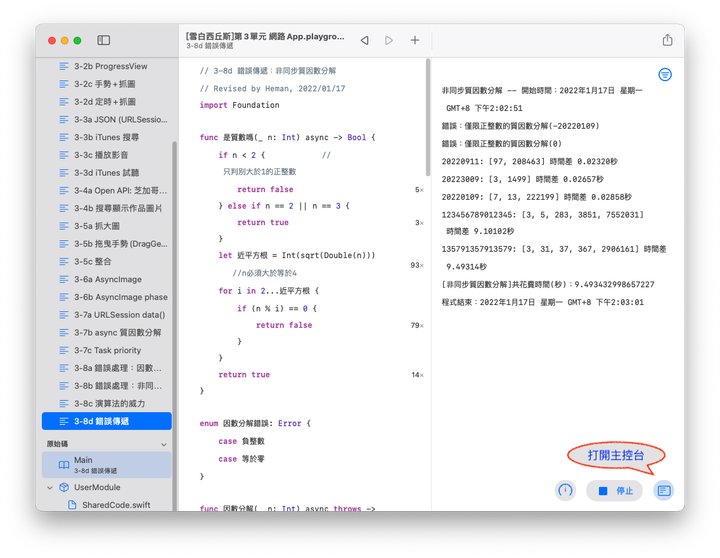Click the UserModule package icon

click(64, 487)
